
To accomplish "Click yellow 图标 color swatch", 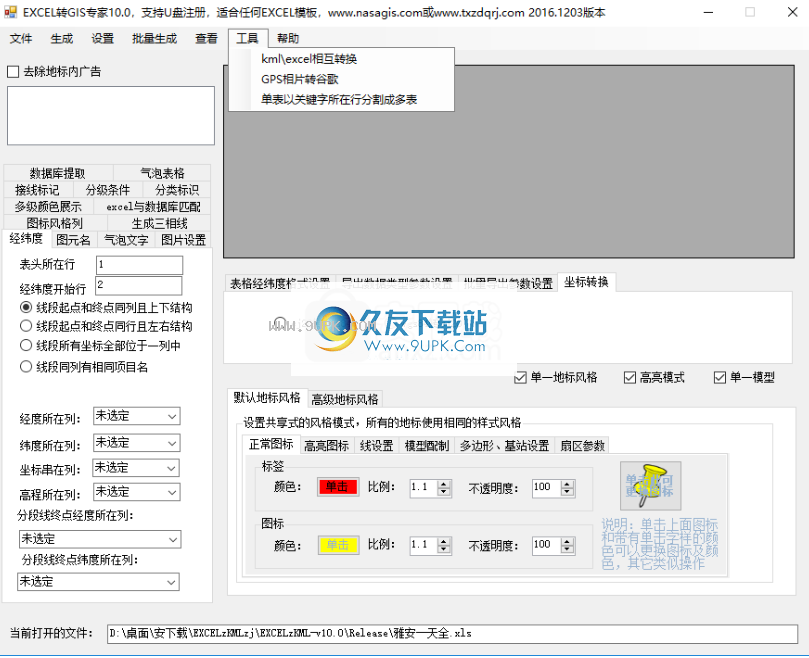I will (337, 545).
